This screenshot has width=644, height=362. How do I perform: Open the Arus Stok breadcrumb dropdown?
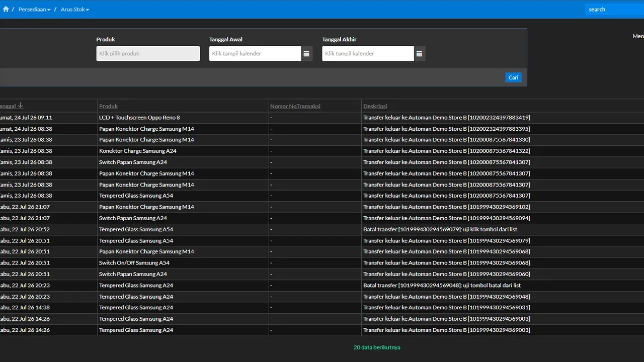(x=74, y=10)
